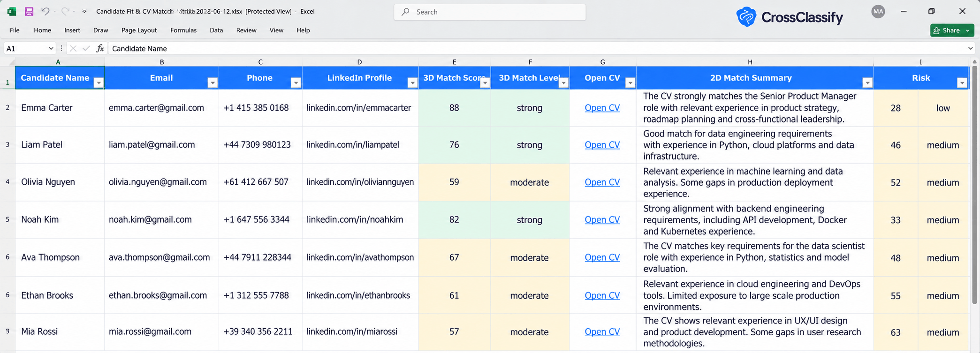Switch to the Home tab

click(42, 30)
